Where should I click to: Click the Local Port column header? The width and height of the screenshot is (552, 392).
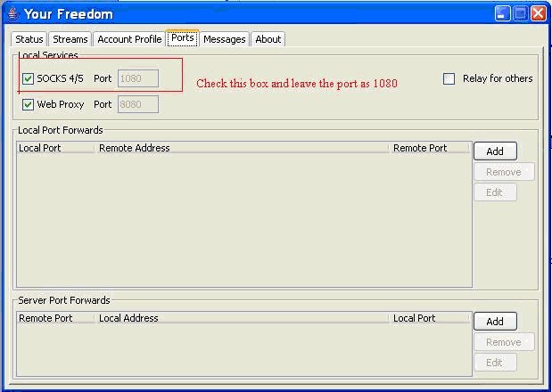click(55, 148)
